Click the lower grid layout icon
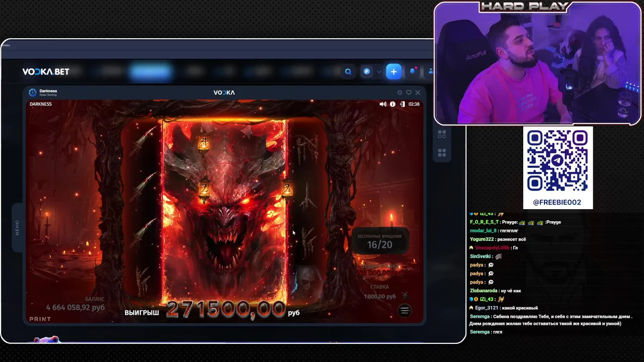Viewport: 644px width, 362px height. (x=442, y=152)
